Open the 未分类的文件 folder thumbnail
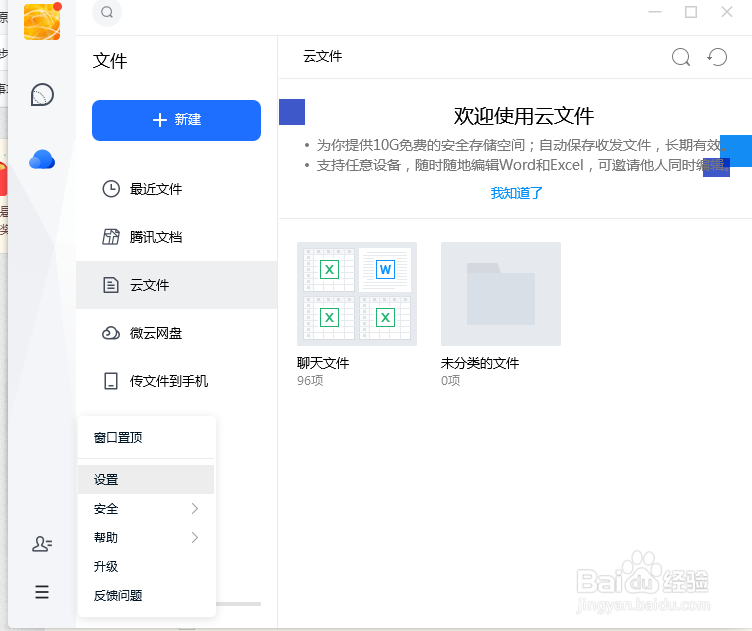Viewport: 752px width, 631px height. pyautogui.click(x=501, y=294)
